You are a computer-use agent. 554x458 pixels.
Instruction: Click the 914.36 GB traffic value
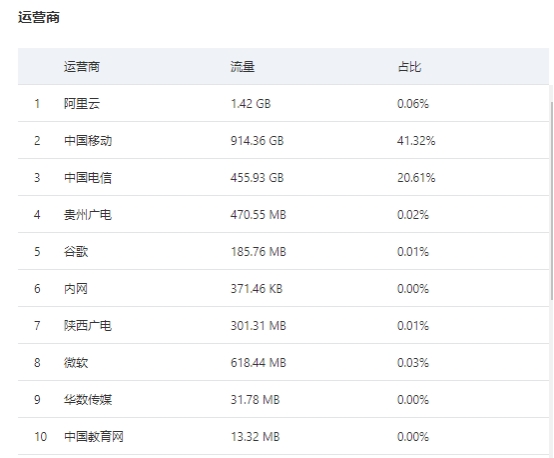(x=257, y=141)
